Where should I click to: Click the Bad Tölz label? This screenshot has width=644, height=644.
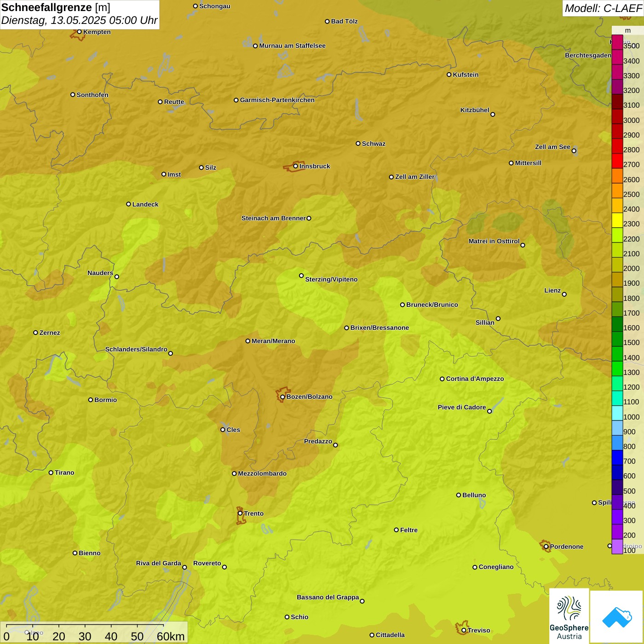344,21
